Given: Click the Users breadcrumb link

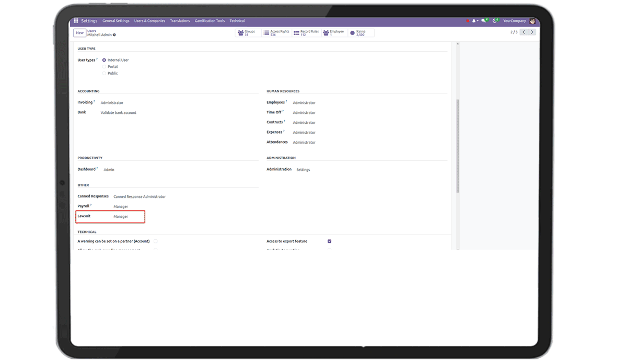Looking at the screenshot, I should click(91, 31).
